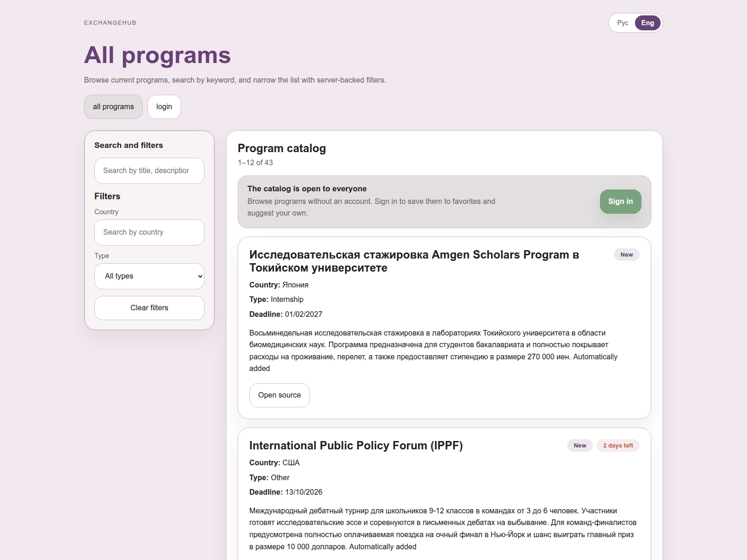Click Type: Other line

tap(269, 478)
